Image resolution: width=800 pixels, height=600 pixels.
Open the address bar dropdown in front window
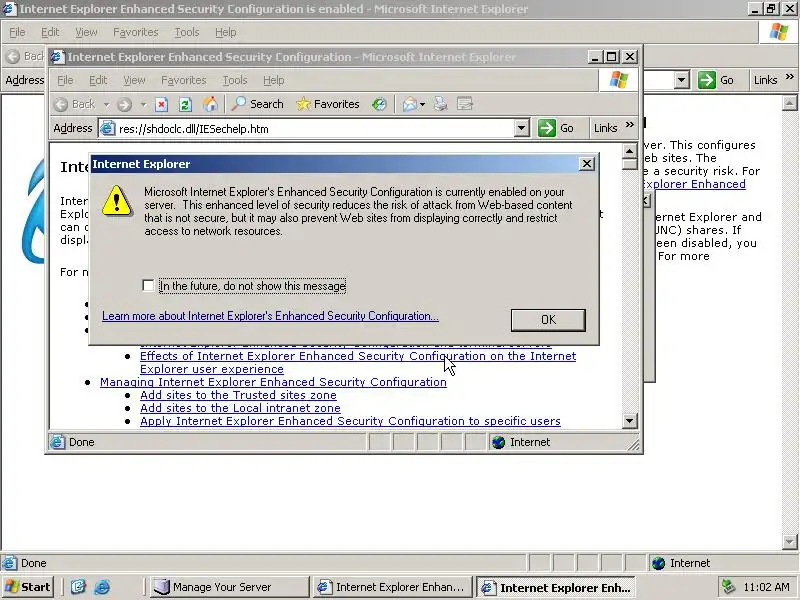(x=521, y=128)
